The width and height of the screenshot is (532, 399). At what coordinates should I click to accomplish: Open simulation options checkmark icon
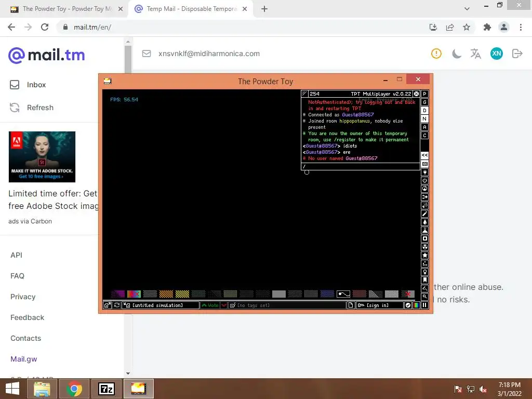[408, 305]
